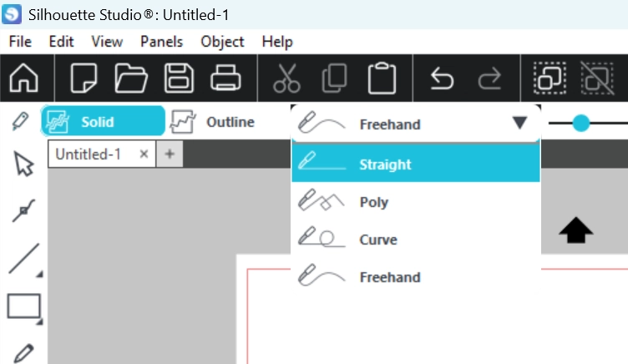Click the Home icon in the toolbar
This screenshot has width=628, height=364.
click(25, 78)
